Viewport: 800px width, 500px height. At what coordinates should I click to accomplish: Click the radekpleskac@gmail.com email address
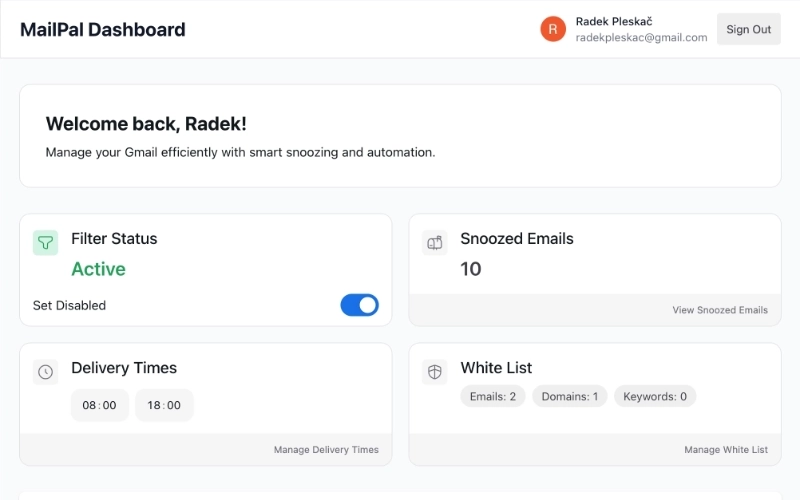tap(641, 38)
